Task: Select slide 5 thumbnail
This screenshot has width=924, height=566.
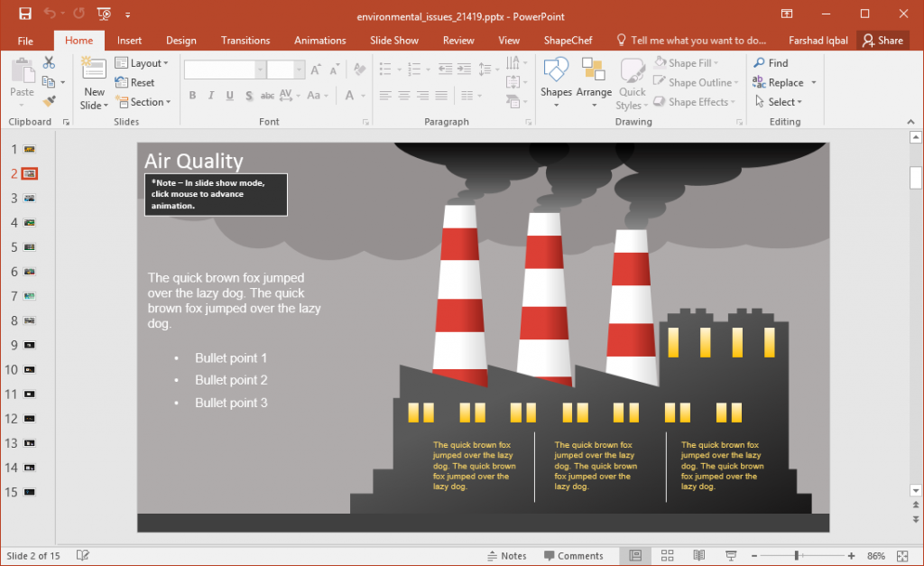Action: (x=32, y=246)
